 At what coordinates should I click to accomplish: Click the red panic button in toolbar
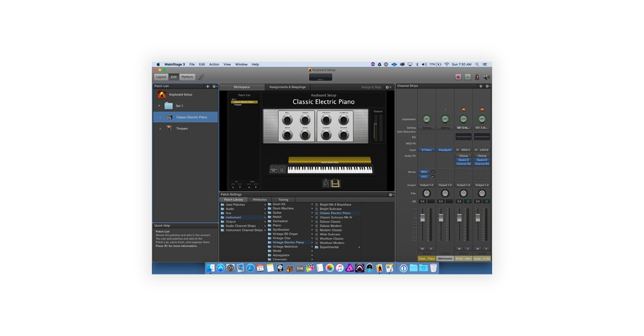[x=458, y=77]
